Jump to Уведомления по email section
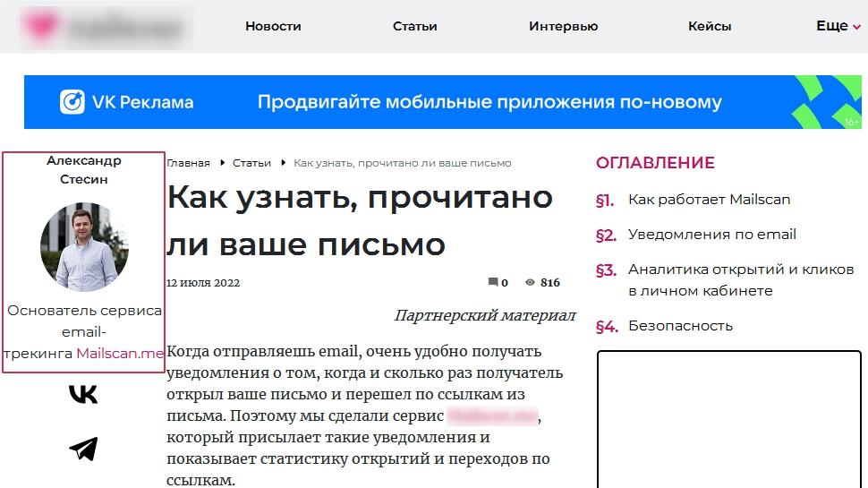The image size is (868, 488). [x=711, y=235]
